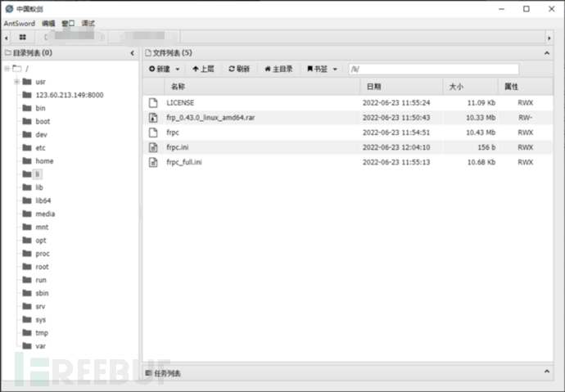Click the AntSword app logo icon
Viewport: 565px width, 392px height.
9,9
